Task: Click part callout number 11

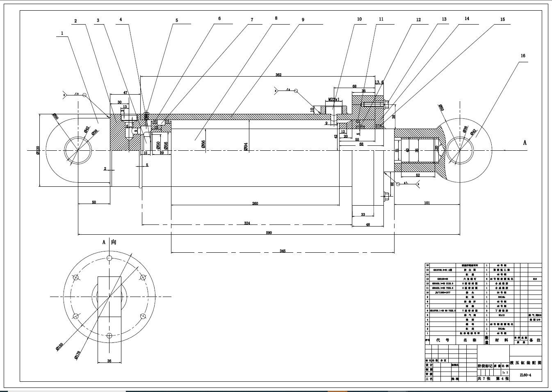Action: (x=381, y=19)
